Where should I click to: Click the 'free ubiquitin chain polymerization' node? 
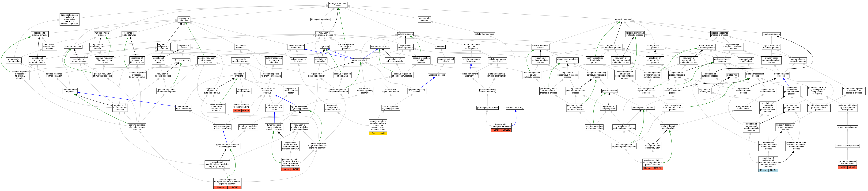pyautogui.click(x=501, y=125)
